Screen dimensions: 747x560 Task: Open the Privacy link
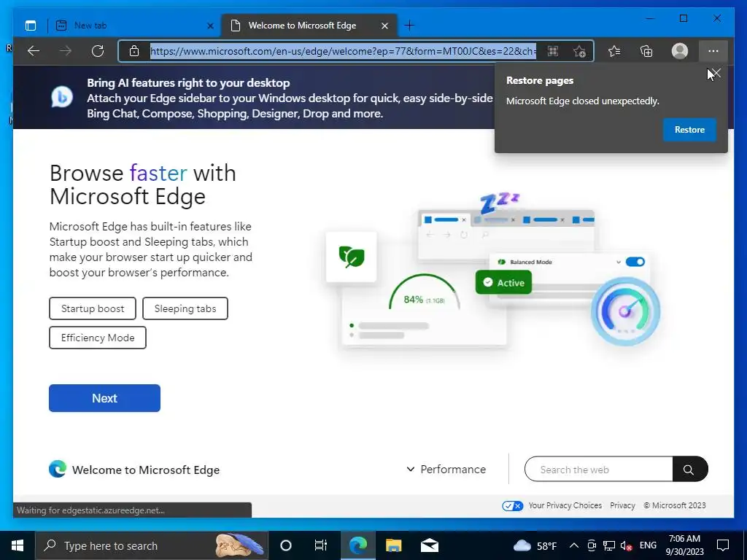point(622,506)
